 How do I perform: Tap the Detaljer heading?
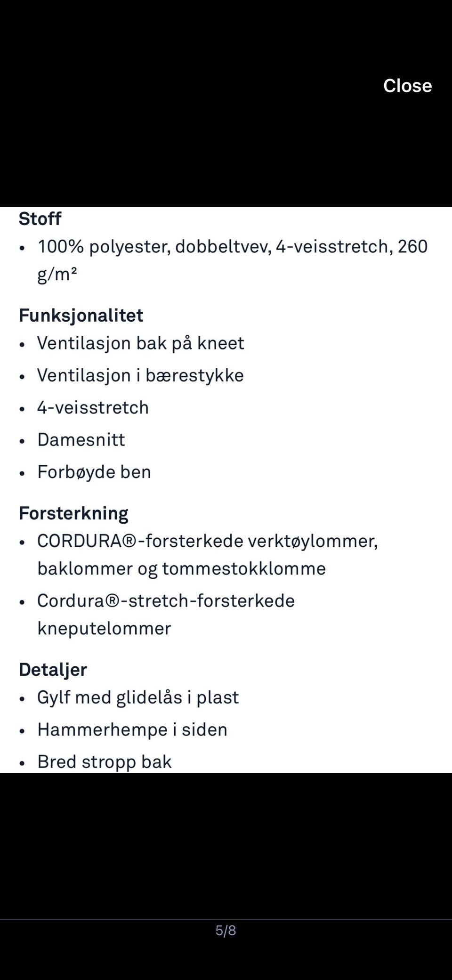[x=53, y=670]
